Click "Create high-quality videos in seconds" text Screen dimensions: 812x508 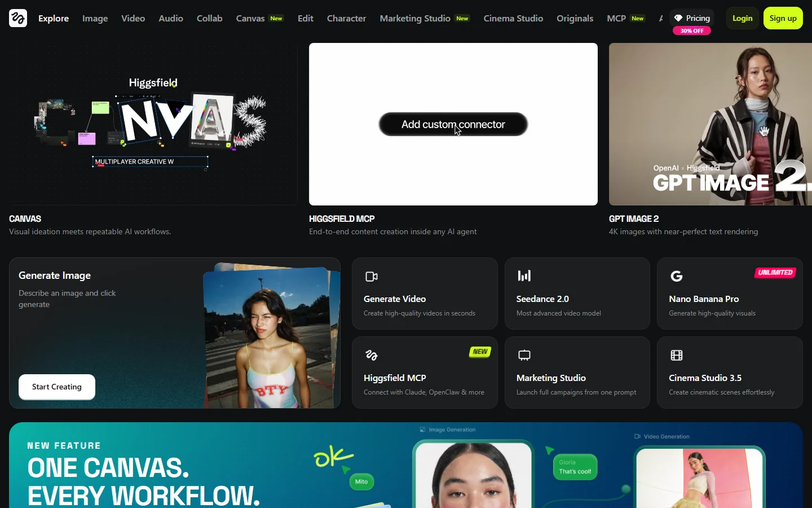click(420, 313)
